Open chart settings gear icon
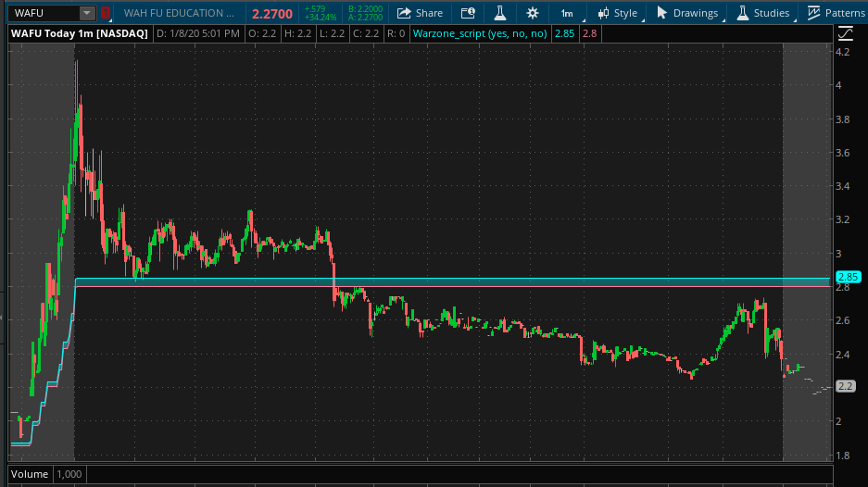The image size is (868, 487). click(x=533, y=13)
